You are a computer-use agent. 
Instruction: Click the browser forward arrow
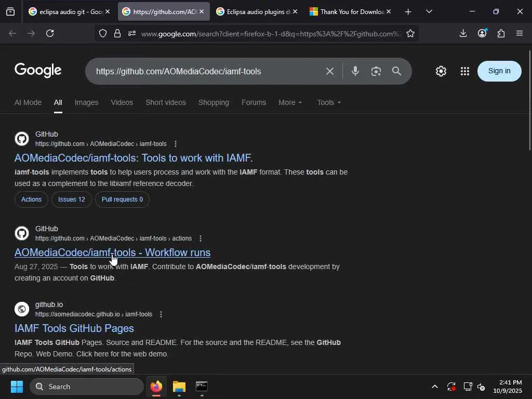tap(31, 33)
